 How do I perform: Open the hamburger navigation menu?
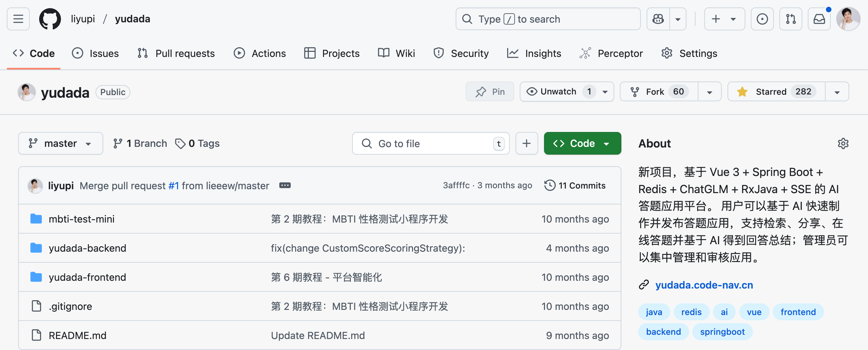point(18,19)
